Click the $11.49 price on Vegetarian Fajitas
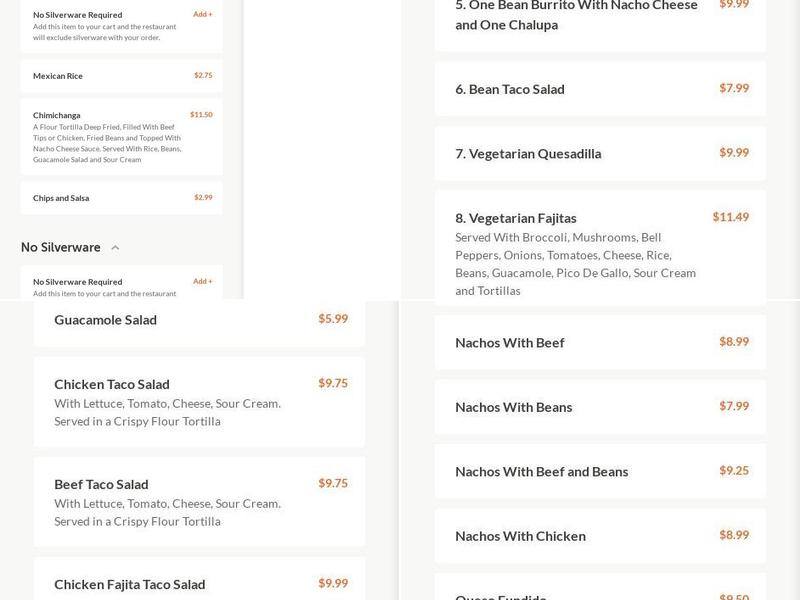Image resolution: width=800 pixels, height=600 pixels. click(730, 217)
